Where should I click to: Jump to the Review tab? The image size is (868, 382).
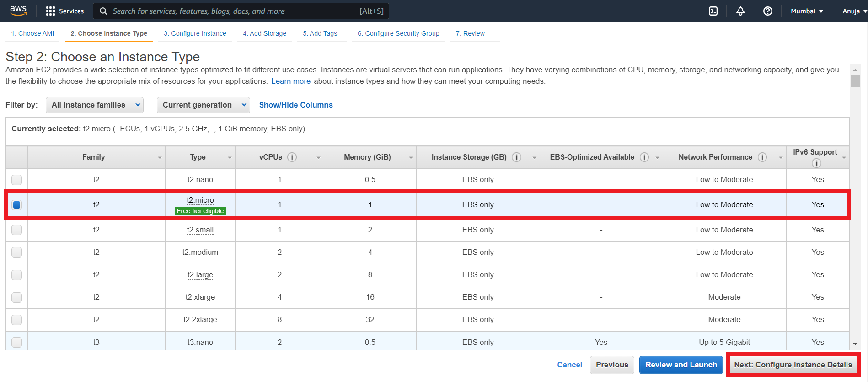(x=470, y=33)
